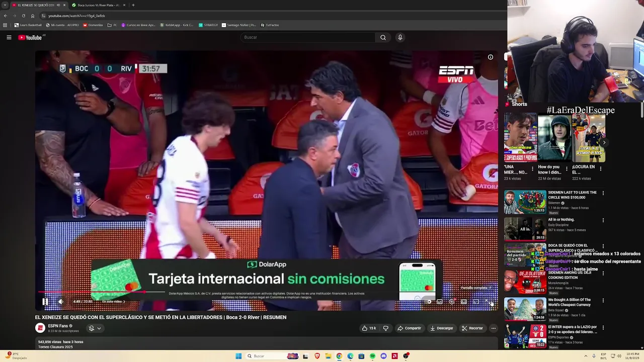Click the browser home button
Screen dimensions: 644x362
tap(33, 16)
